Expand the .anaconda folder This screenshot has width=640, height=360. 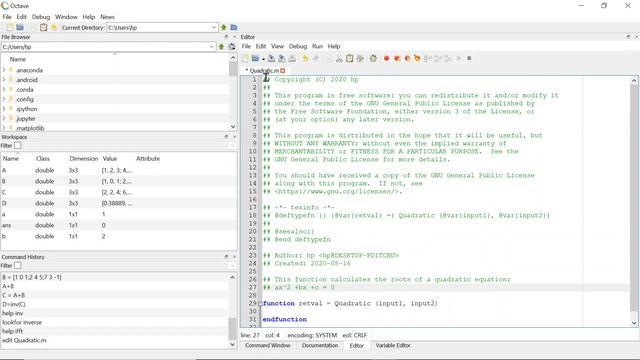(4, 70)
